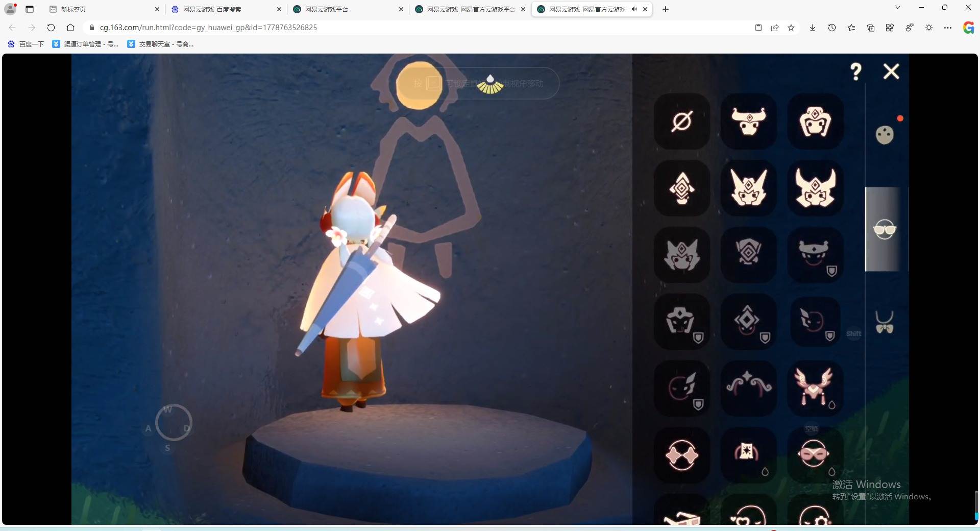Open the favorites list
This screenshot has height=531, width=980.
(x=851, y=28)
